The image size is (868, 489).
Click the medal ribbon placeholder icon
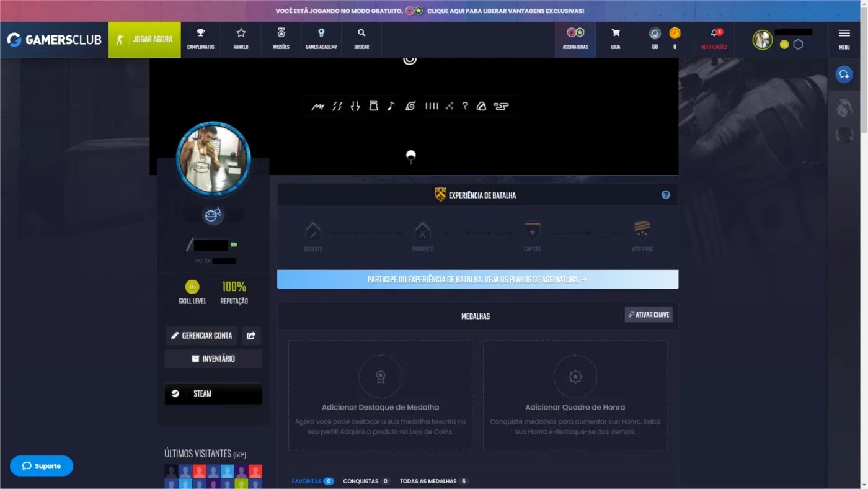pos(381,376)
